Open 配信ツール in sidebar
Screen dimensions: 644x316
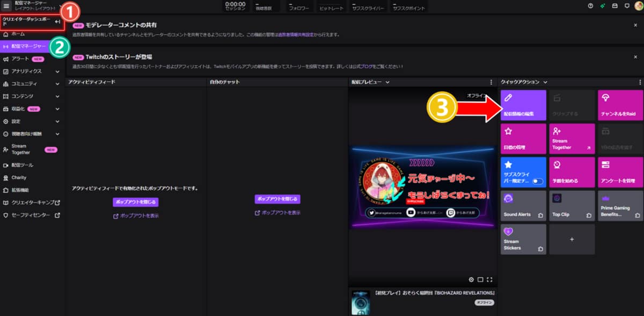[32, 165]
